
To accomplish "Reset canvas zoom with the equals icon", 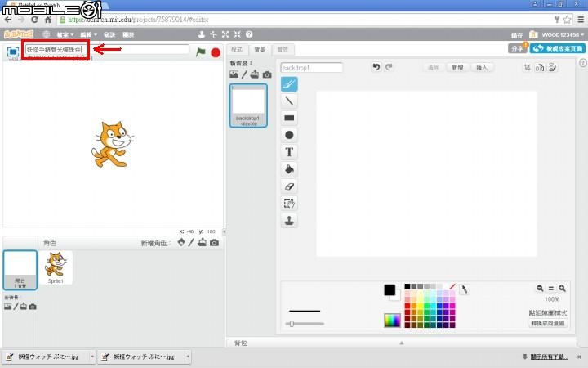I will [551, 289].
